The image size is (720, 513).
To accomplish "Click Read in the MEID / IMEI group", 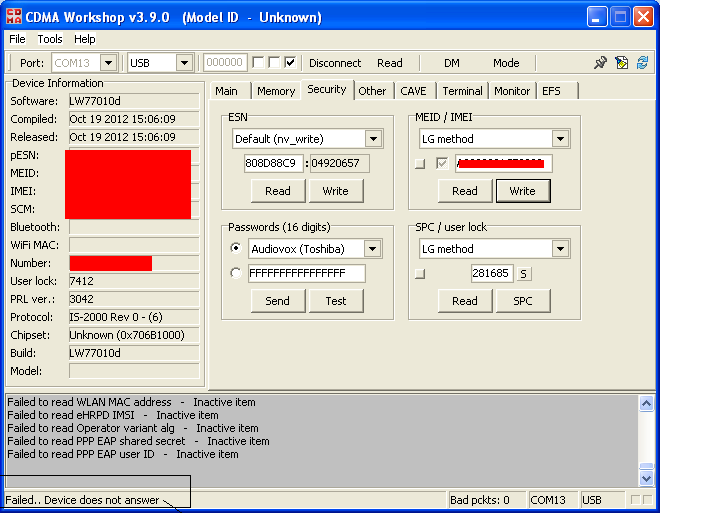I will coord(465,191).
